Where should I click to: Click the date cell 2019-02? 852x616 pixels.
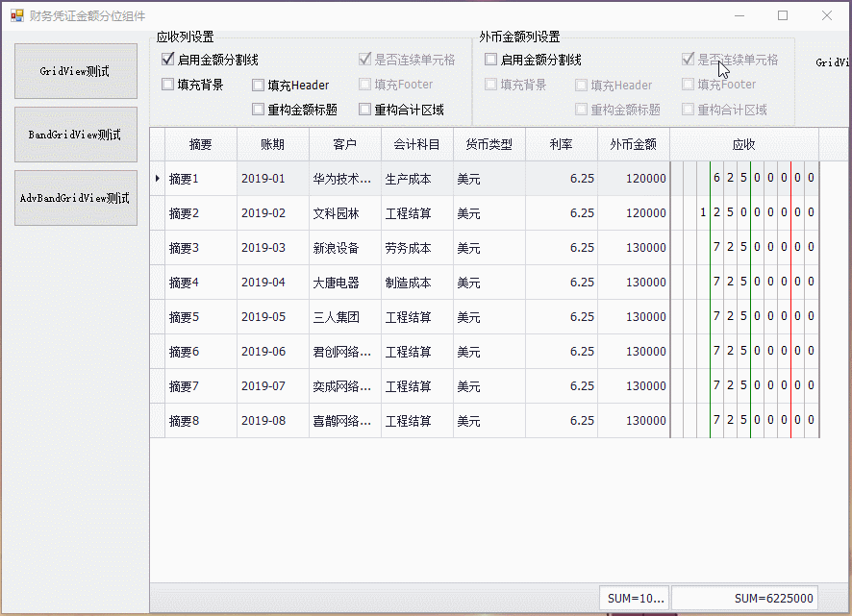[273, 213]
